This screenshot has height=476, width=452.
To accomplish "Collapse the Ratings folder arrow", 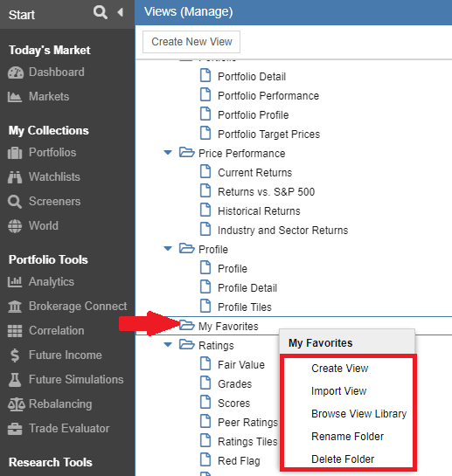I will tap(168, 344).
